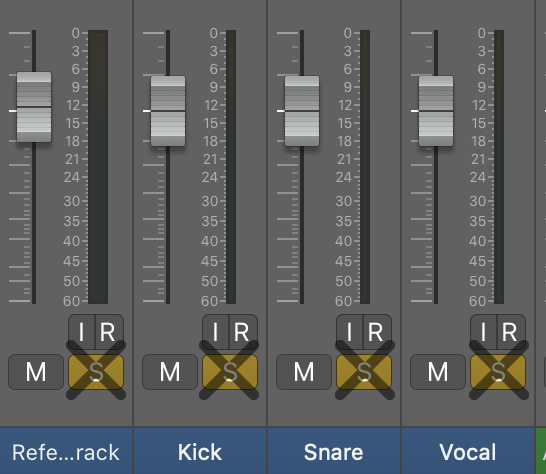Mute the Snare channel strip
The image size is (546, 474).
pos(304,372)
